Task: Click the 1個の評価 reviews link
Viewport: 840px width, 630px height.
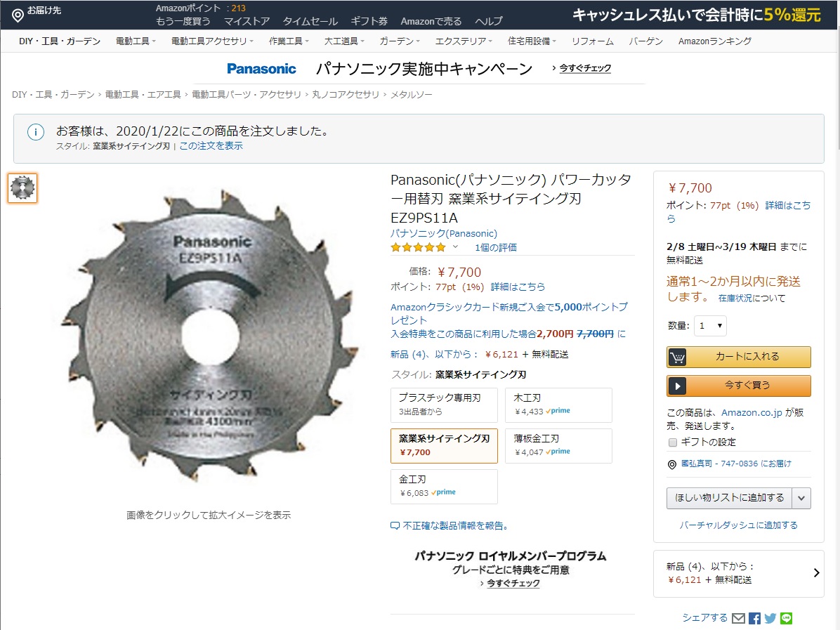Action: coord(496,247)
